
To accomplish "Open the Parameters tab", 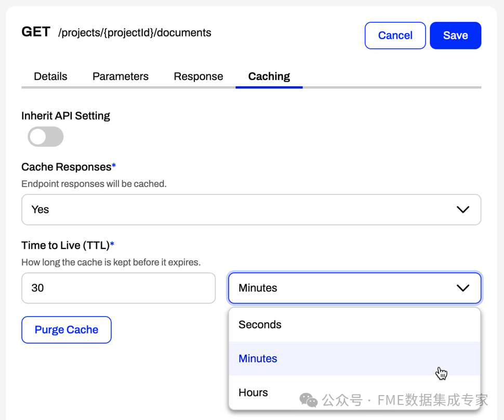I will pyautogui.click(x=121, y=76).
